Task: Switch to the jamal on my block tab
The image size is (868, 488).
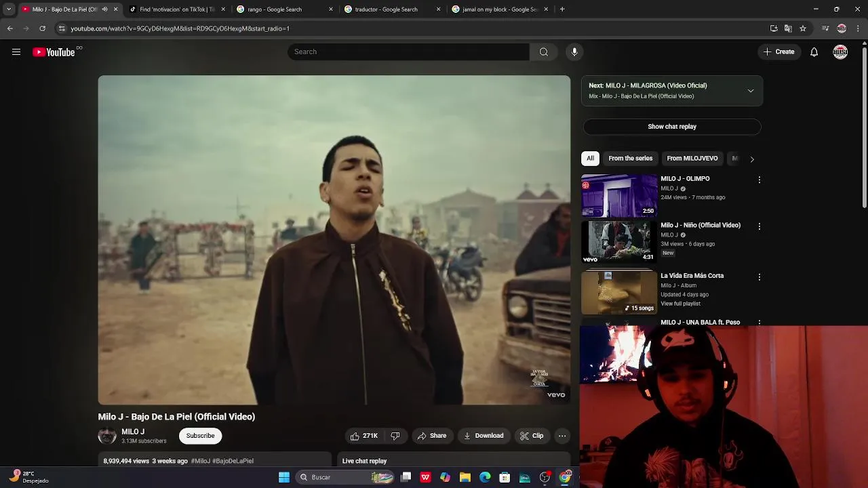Action: [499, 9]
